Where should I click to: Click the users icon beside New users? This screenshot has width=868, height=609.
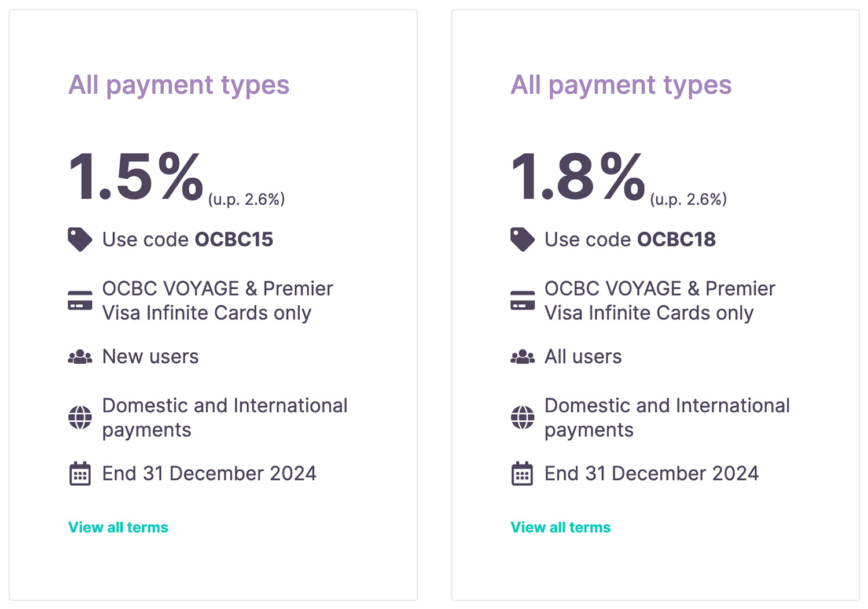point(80,357)
